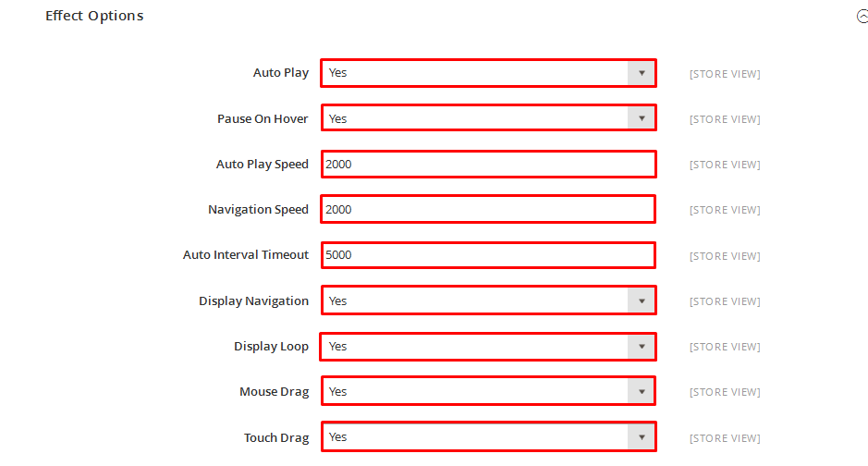Viewport: 868px width, 466px height.
Task: Click the Pause On Hover arrow icon
Action: click(x=641, y=117)
